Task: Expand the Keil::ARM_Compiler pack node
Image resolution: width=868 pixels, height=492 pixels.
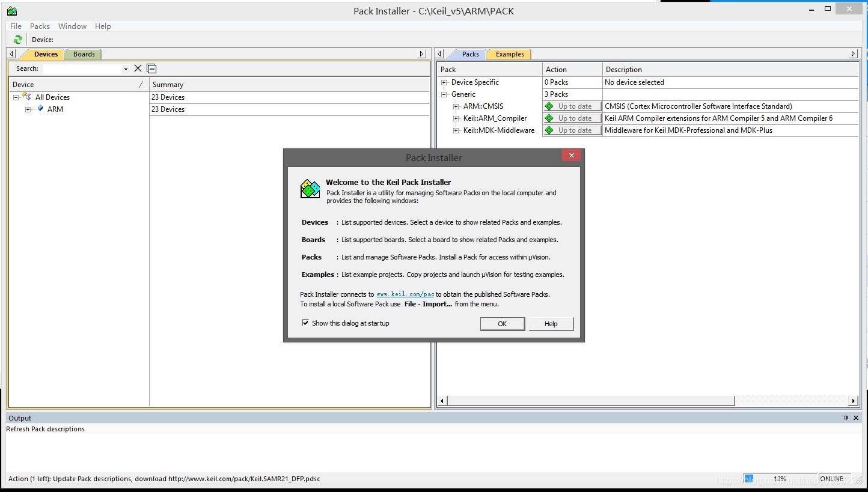Action: coord(456,118)
